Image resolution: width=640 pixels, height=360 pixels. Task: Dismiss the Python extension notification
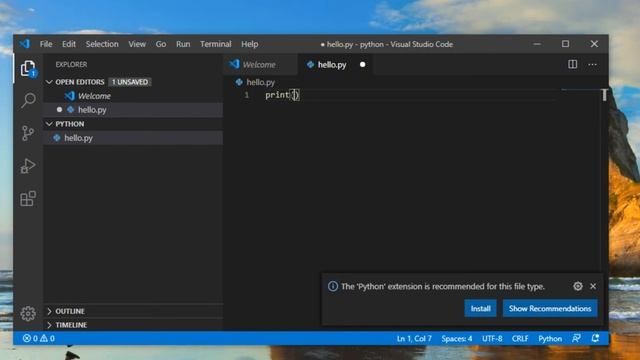click(593, 286)
